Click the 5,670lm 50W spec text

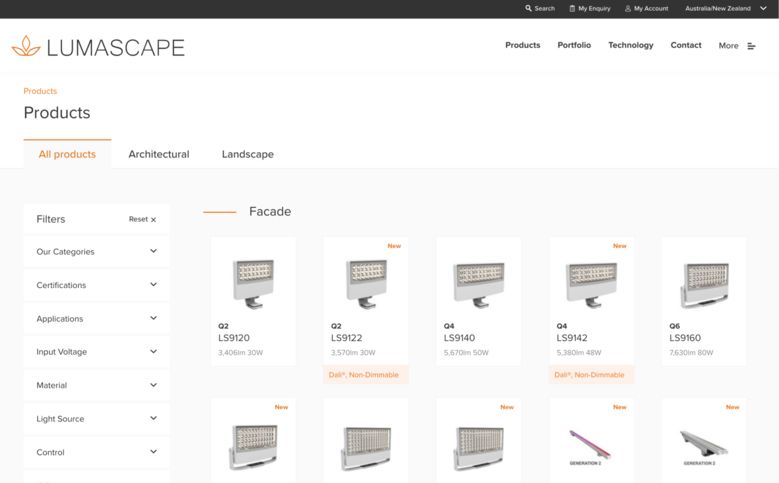tap(466, 353)
